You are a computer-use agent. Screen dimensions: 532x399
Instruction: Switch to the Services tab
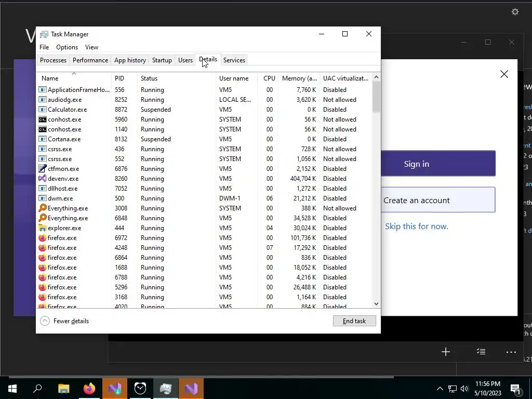(234, 60)
